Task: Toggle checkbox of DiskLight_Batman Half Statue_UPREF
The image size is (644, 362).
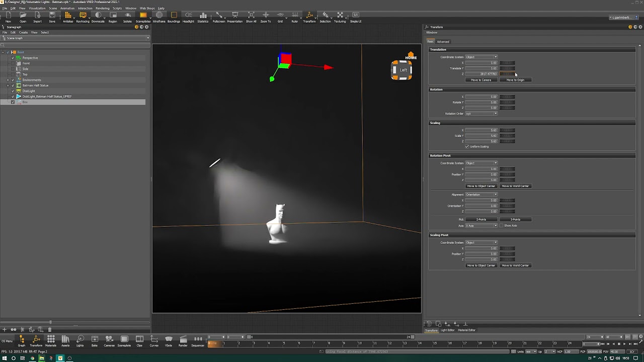Action: pyautogui.click(x=13, y=97)
